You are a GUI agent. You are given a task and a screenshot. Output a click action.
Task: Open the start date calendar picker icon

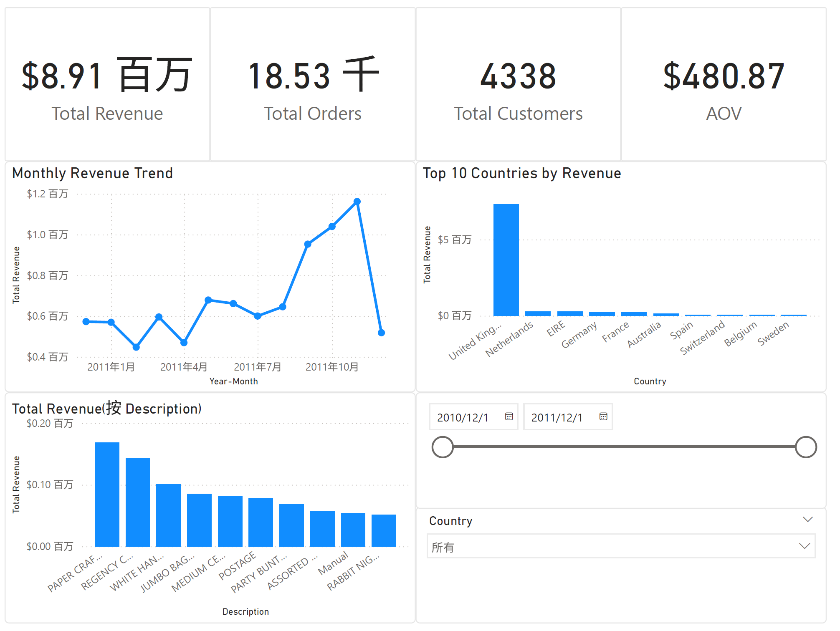509,416
